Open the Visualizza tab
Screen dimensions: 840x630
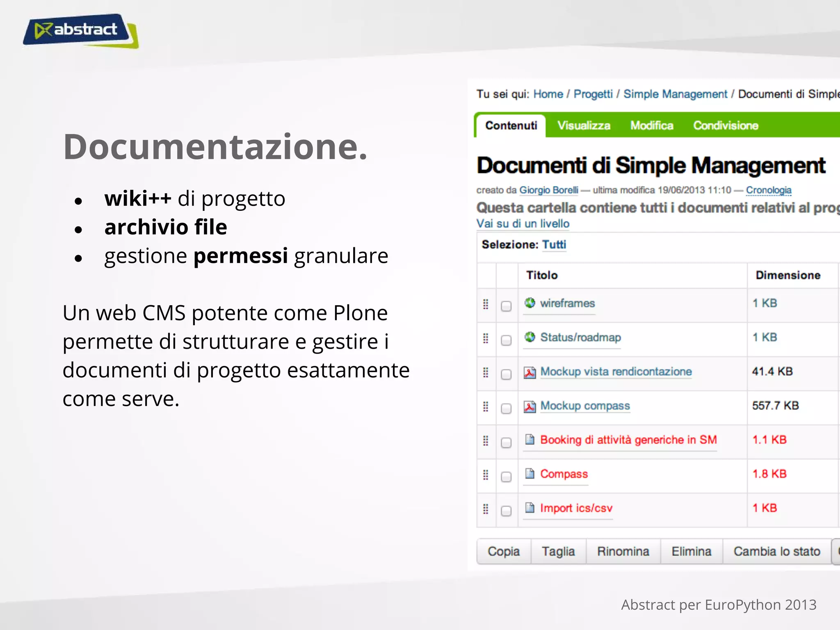(x=584, y=126)
